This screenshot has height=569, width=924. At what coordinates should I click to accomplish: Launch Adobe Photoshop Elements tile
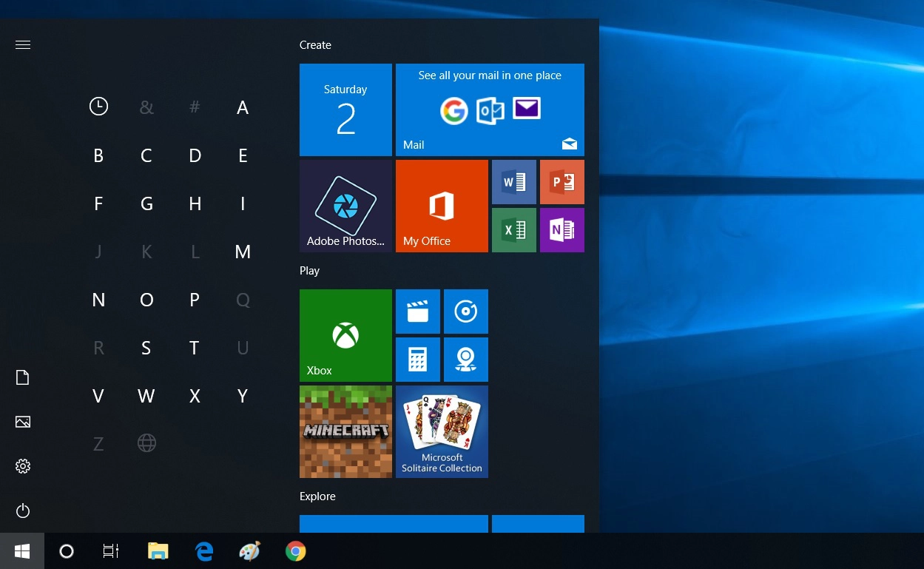345,206
